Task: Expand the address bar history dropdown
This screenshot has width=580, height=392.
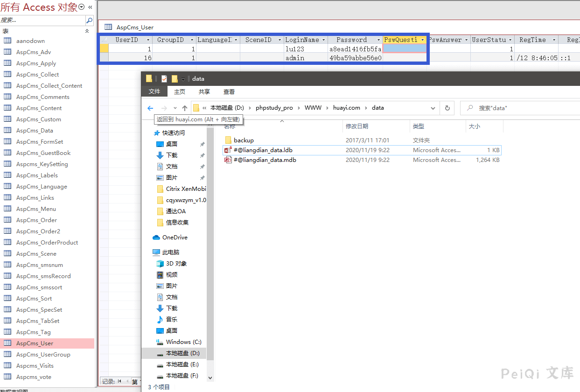Action: point(433,108)
